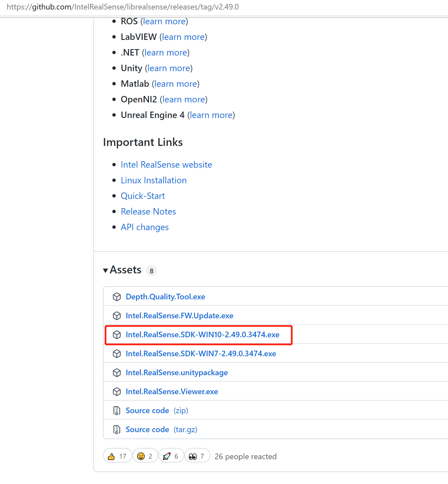
Task: Click the package icon beside Intel.RealSense.unitypackage
Action: pos(117,373)
